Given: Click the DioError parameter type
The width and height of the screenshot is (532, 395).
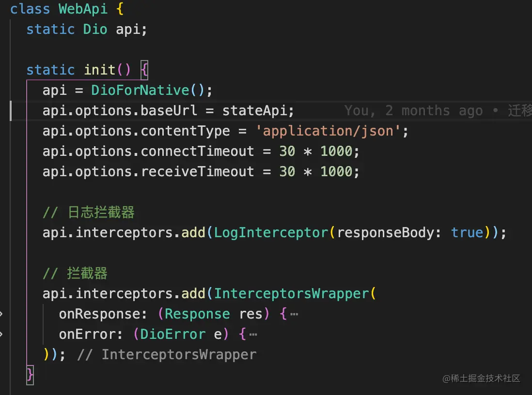Looking at the screenshot, I should [x=173, y=334].
